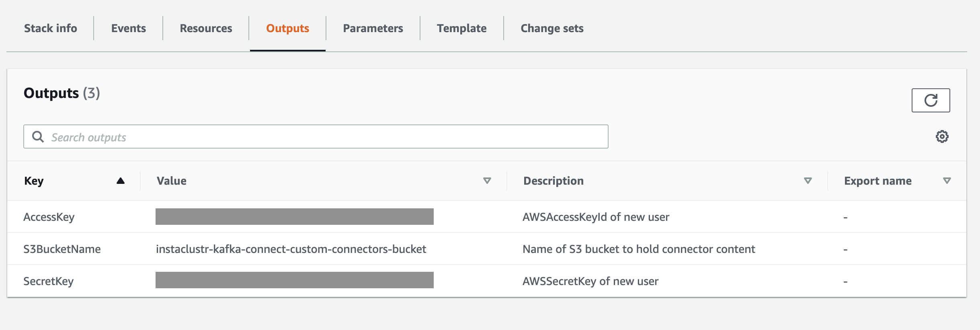Sort outputs by Export name arrow

947,181
